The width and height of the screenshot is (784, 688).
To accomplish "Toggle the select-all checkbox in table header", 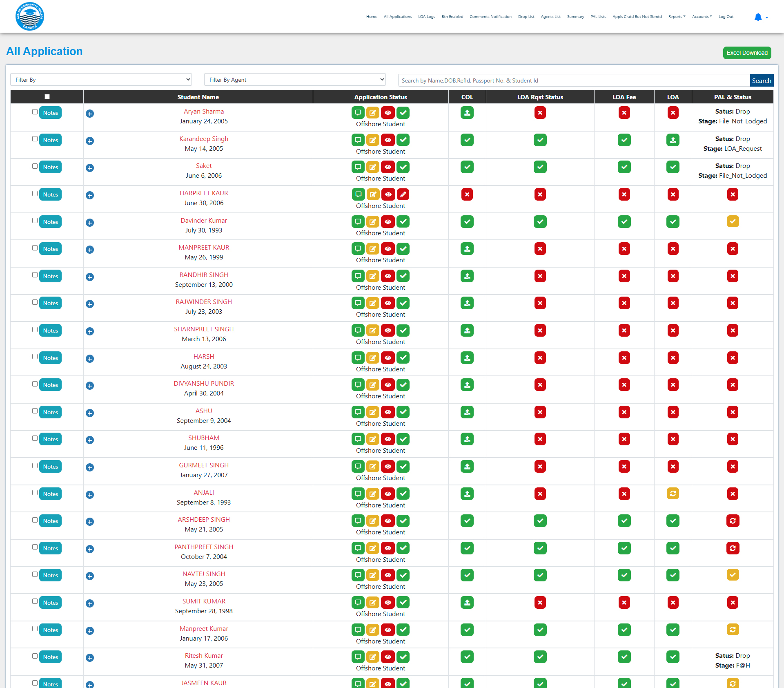I will (47, 97).
